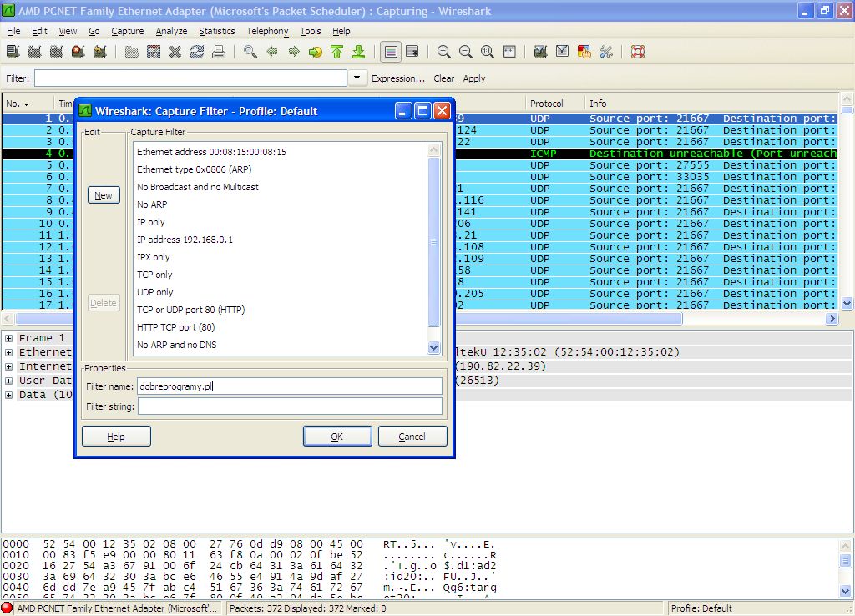This screenshot has width=855, height=616.
Task: Open the Statistics menu
Action: coord(216,31)
